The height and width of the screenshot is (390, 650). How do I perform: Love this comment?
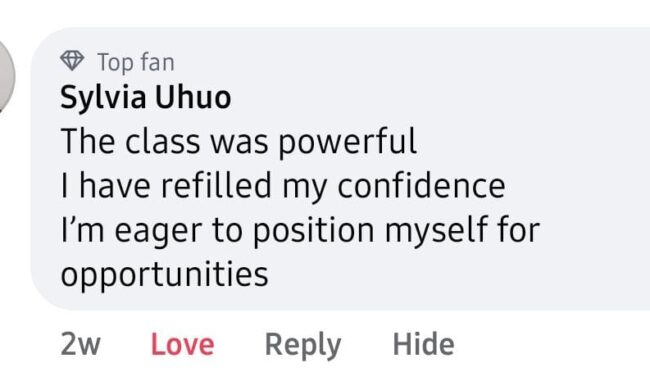[x=182, y=344]
